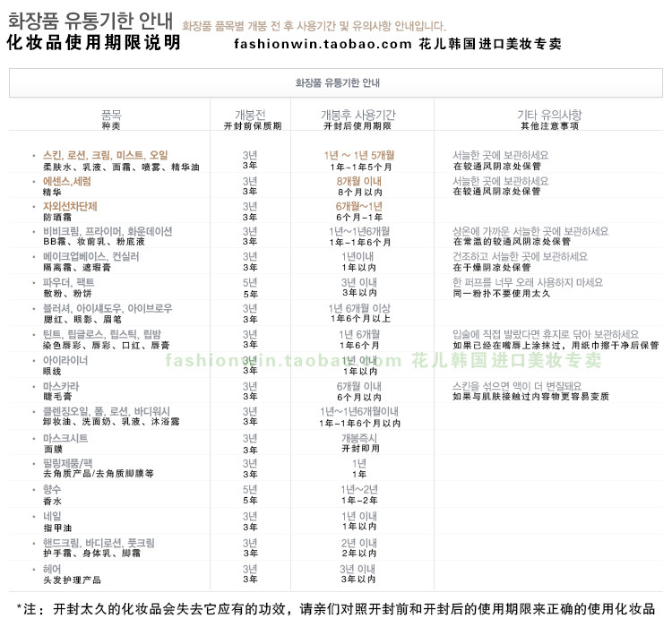Click "散粉、粉饼" row label
The width and height of the screenshot is (672, 627).
pos(67,294)
